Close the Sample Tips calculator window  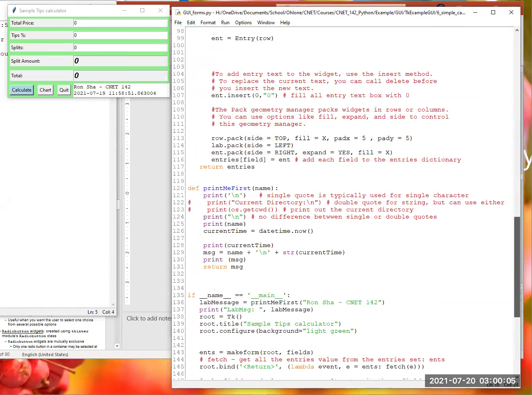point(161,11)
